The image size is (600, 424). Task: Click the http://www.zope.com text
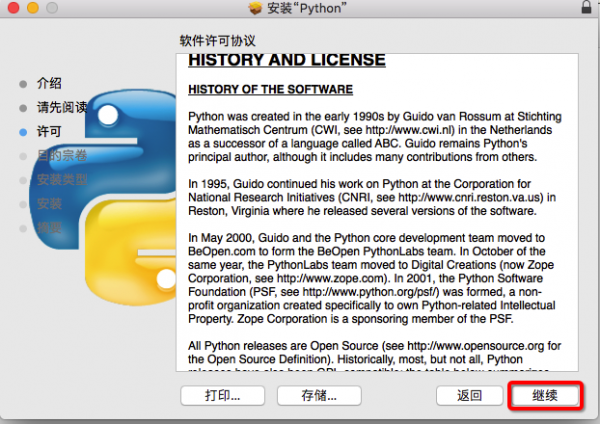[330, 278]
